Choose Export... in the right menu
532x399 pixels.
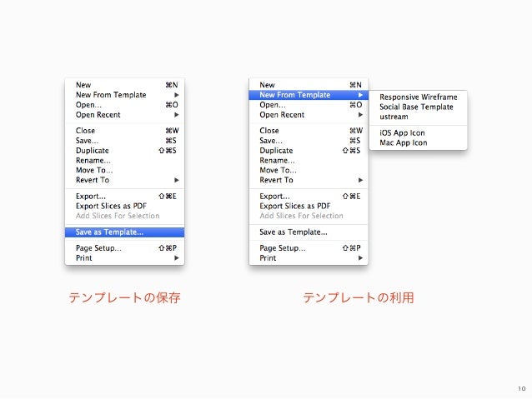[309, 197]
